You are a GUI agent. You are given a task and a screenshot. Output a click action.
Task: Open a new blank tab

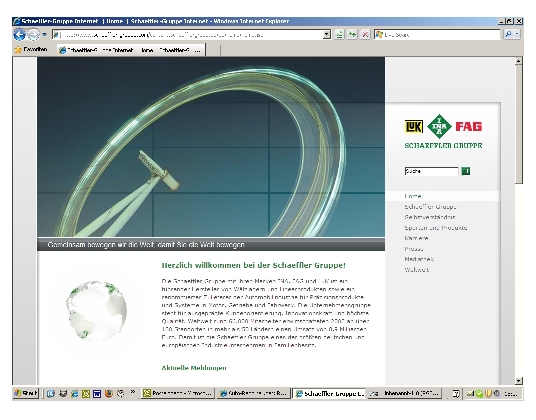click(213, 50)
